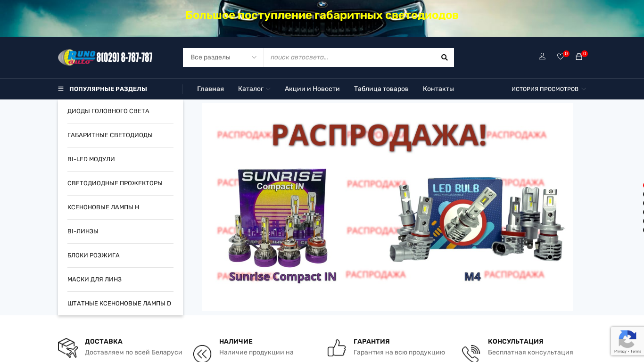Go to the Главная page
The width and height of the screenshot is (644, 362).
tap(210, 89)
